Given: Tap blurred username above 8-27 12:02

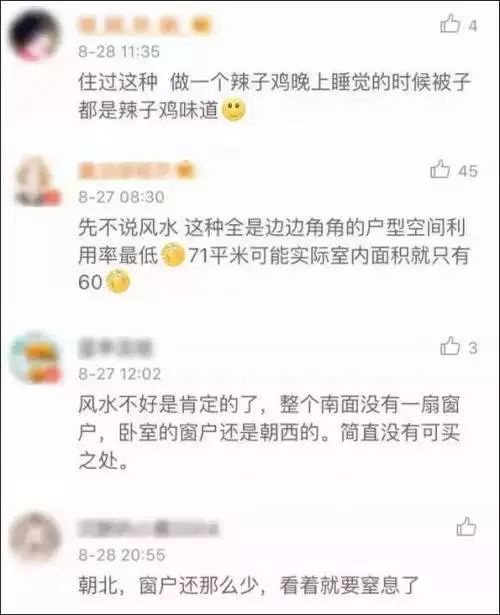Looking at the screenshot, I should 115,348.
